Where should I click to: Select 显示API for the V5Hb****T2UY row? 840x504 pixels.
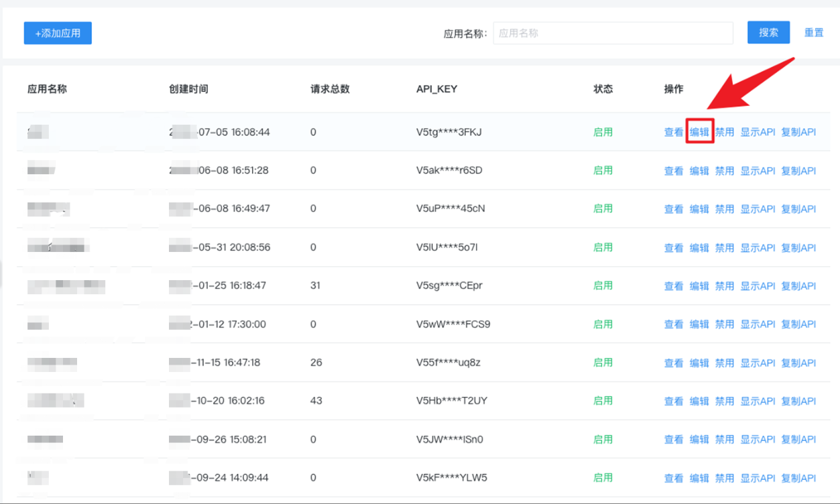click(x=758, y=401)
